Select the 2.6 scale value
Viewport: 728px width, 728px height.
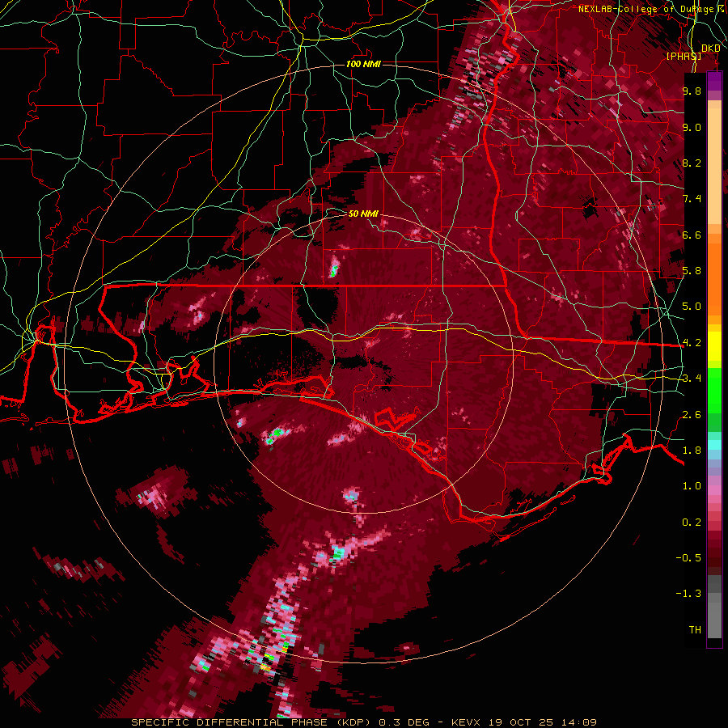tap(692, 415)
